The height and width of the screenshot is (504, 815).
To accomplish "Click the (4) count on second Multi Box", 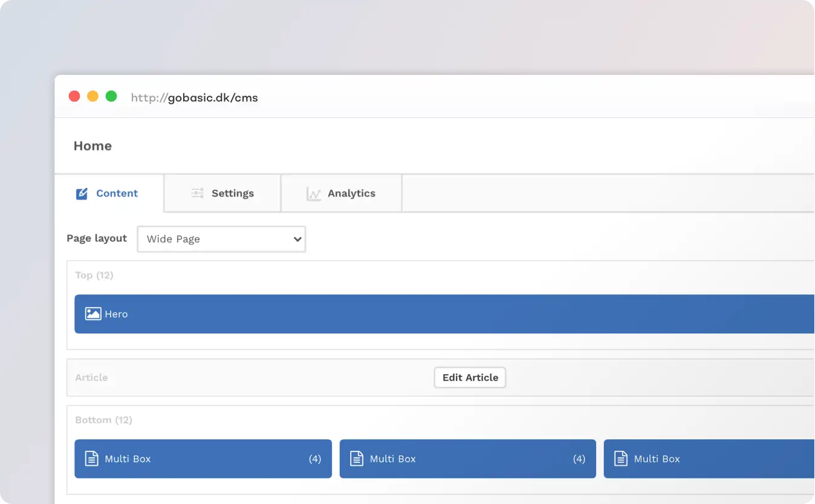I will click(579, 459).
